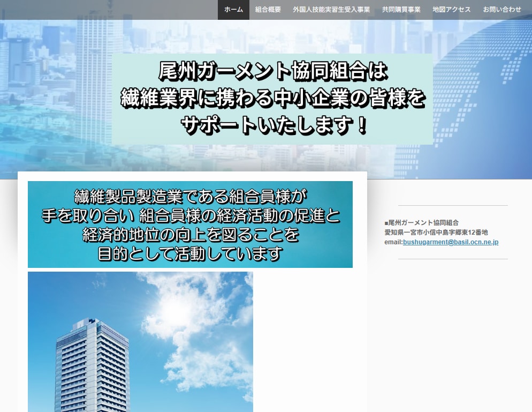The width and height of the screenshot is (532, 412).
Task: Select the ■尾州ガーメント協同組合 sidebar text
Action: pos(421,223)
